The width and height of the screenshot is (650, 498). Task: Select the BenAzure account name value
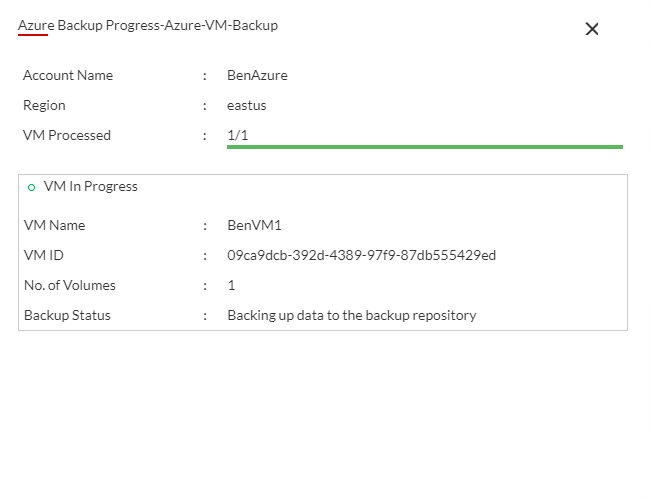pyautogui.click(x=257, y=75)
